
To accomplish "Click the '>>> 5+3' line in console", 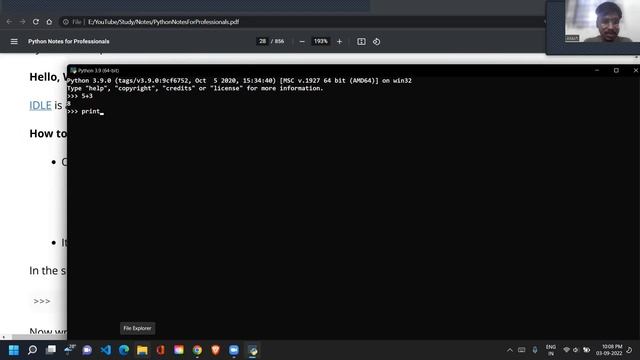I will tap(80, 96).
